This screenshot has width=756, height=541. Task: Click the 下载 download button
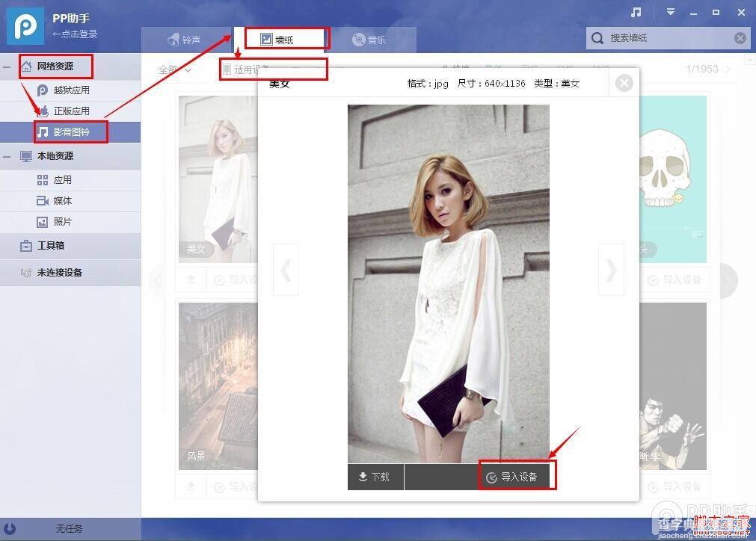(375, 477)
